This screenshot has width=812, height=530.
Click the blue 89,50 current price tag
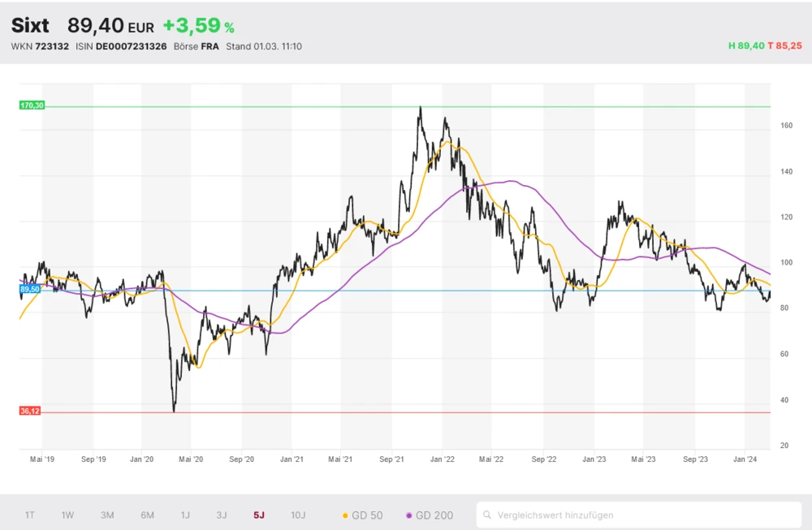pyautogui.click(x=29, y=288)
